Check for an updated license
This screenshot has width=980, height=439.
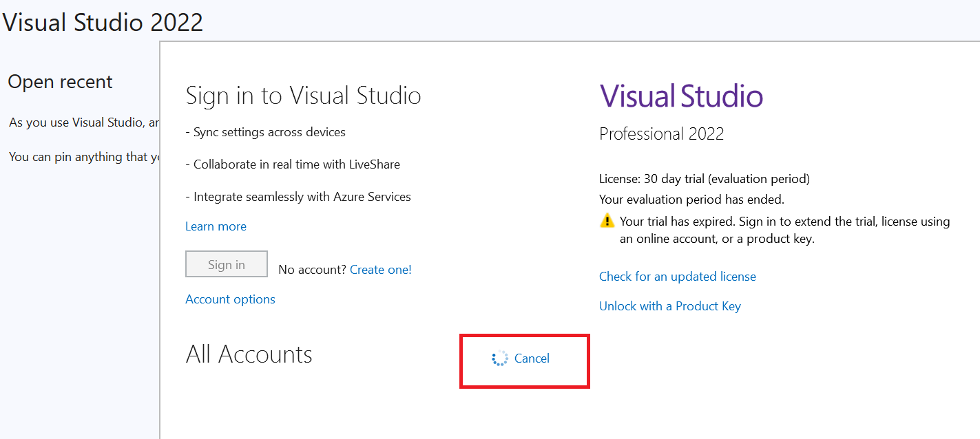pos(678,277)
